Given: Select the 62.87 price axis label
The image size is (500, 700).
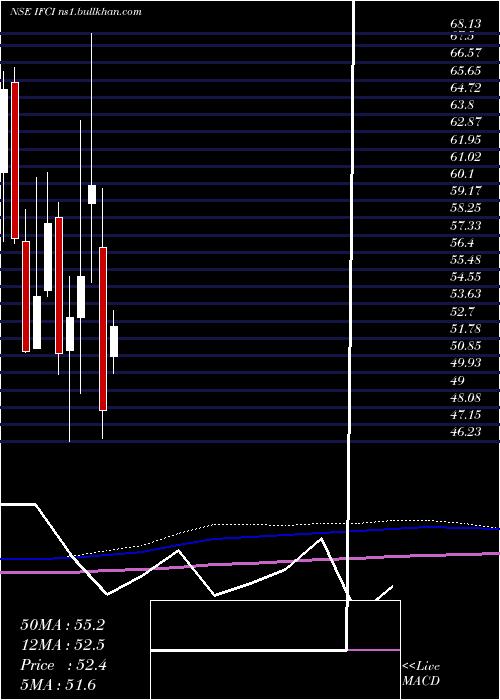Looking at the screenshot, I should [465, 122].
